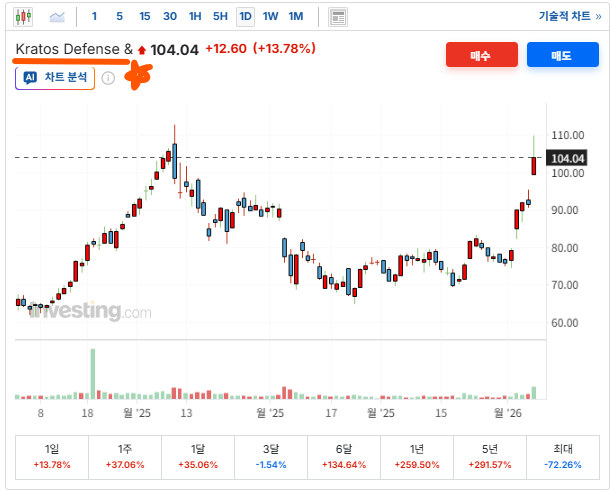This screenshot has height=492, width=612.
Task: Open the AI 차트 분석 button
Action: click(x=55, y=78)
